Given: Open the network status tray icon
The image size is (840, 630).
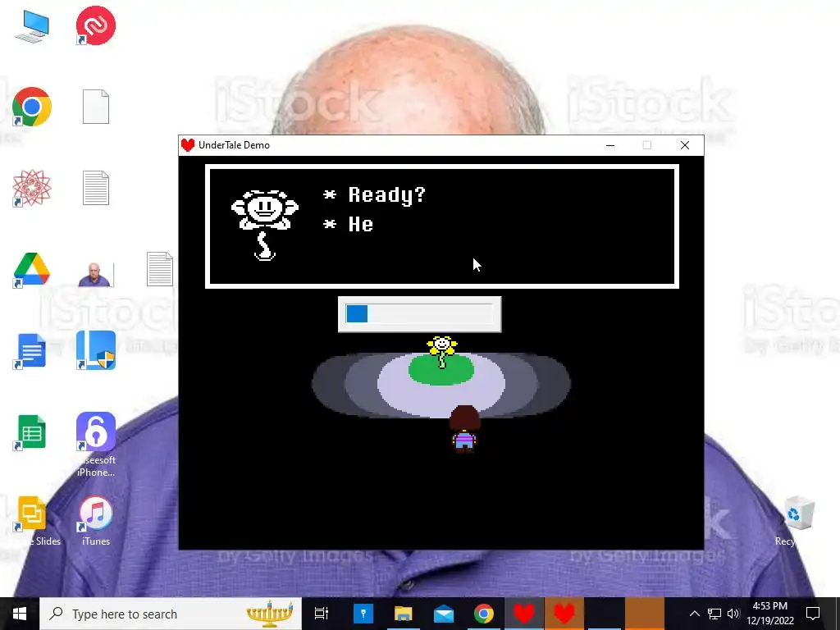Looking at the screenshot, I should click(x=714, y=614).
